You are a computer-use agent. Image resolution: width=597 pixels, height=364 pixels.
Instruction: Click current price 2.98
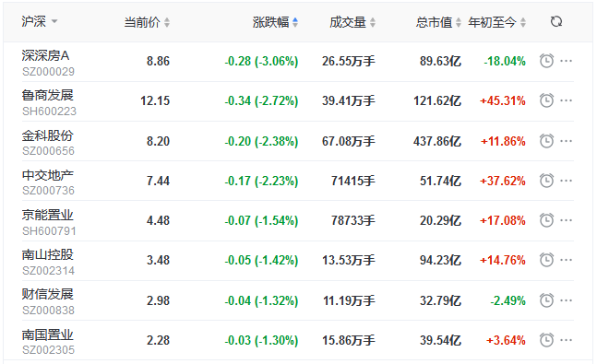[158, 300]
